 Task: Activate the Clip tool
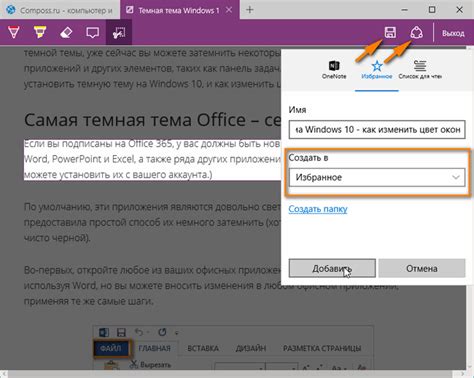point(119,33)
